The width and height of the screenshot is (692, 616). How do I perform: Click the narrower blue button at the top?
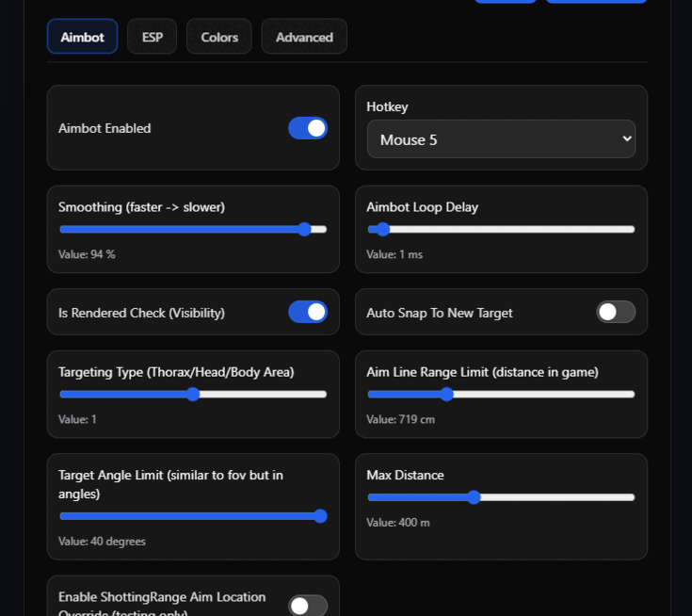[505, 1]
